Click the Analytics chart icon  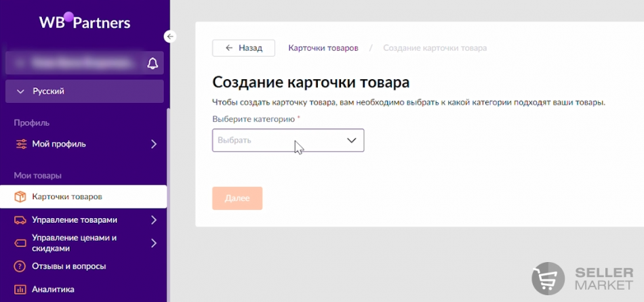pos(21,289)
